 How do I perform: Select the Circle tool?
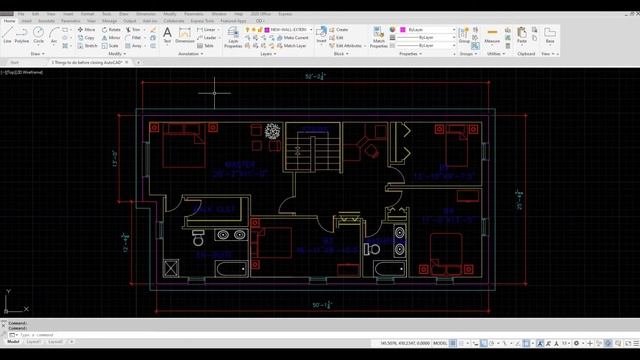pyautogui.click(x=38, y=35)
